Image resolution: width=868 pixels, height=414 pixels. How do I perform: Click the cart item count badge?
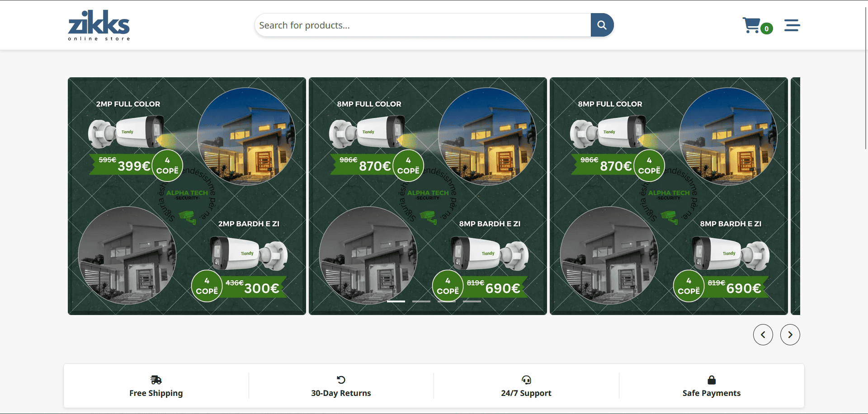click(x=766, y=28)
